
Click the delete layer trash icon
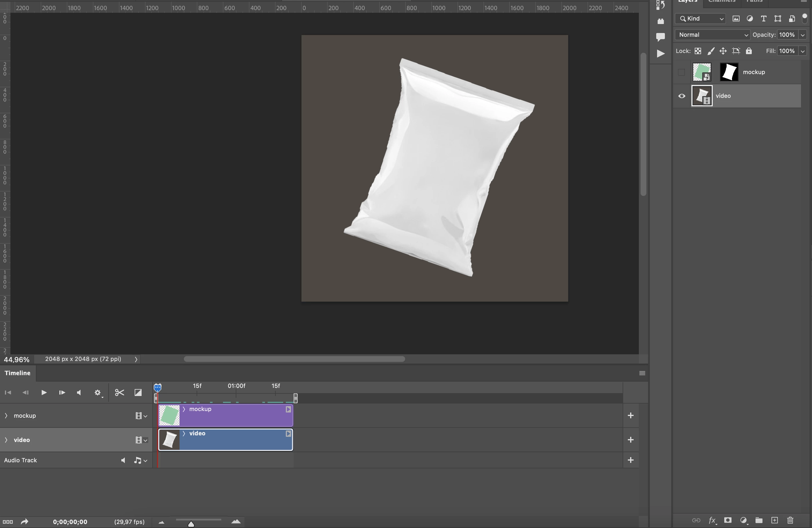790,520
